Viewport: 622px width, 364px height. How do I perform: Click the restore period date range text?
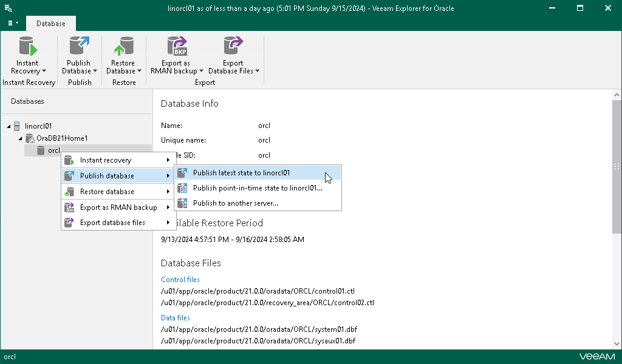[x=233, y=239]
